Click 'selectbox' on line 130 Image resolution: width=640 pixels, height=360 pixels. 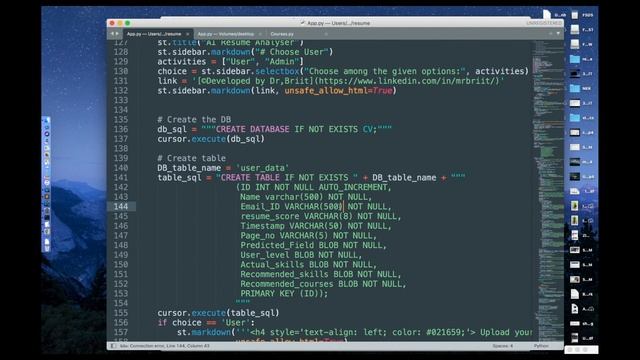(277, 71)
